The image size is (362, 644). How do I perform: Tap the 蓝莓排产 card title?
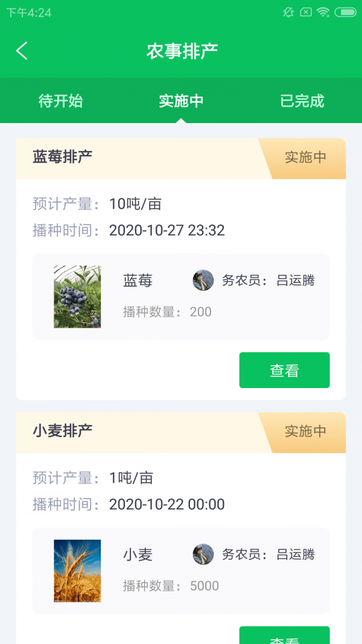(x=63, y=158)
